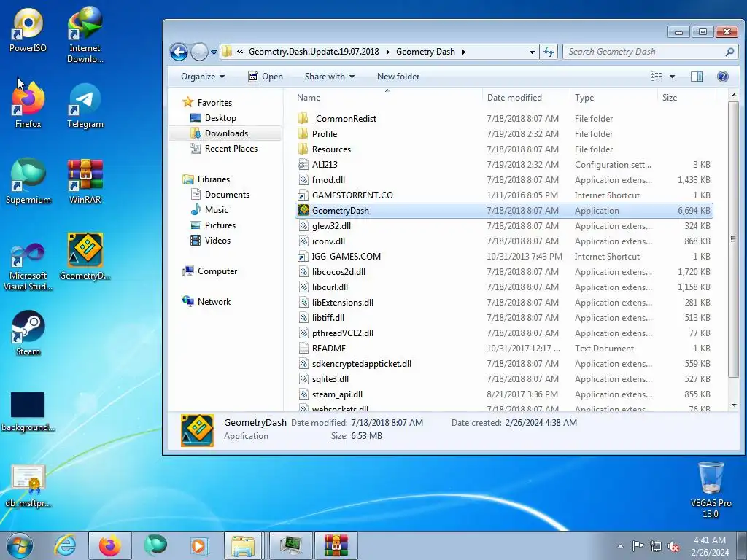The height and width of the screenshot is (560, 747).
Task: Select the Firefox desktop shortcut
Action: click(28, 105)
